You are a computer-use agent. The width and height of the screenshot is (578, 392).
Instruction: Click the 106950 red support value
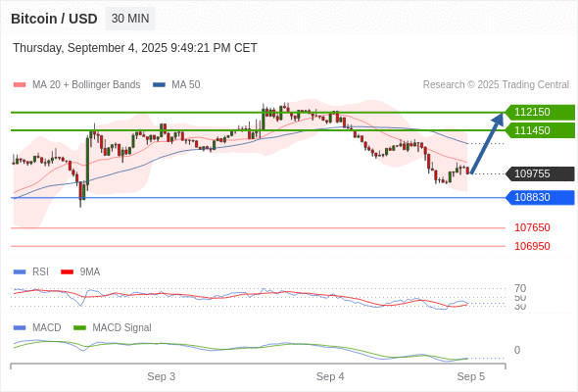pyautogui.click(x=532, y=246)
